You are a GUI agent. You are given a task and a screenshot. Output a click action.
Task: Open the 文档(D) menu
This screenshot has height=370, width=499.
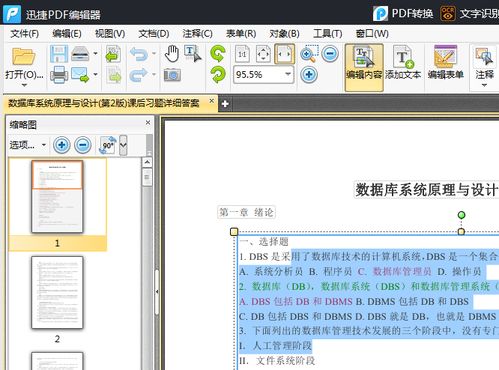pyautogui.click(x=154, y=33)
